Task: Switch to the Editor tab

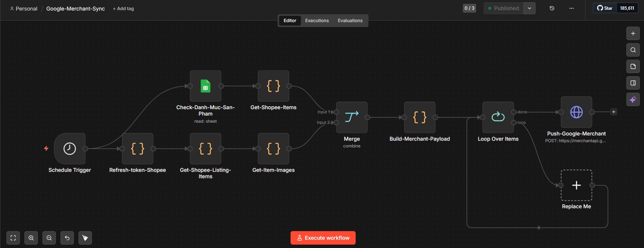Action: (x=290, y=21)
